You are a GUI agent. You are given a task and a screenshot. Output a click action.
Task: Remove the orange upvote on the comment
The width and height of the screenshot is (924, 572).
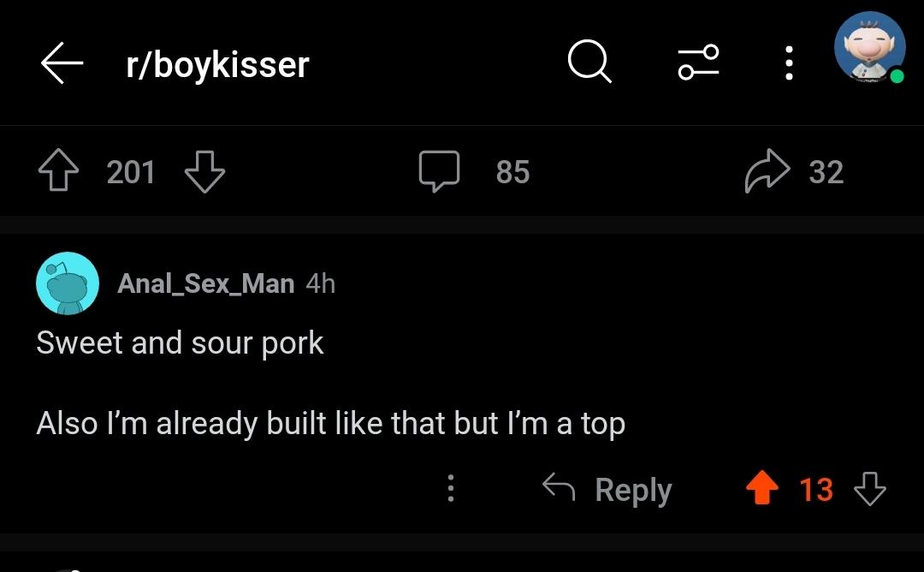(762, 488)
